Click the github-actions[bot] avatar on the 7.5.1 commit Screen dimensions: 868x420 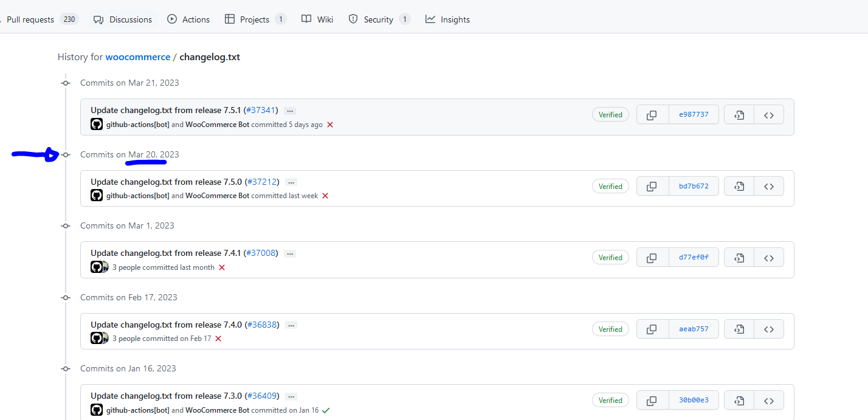tap(96, 124)
